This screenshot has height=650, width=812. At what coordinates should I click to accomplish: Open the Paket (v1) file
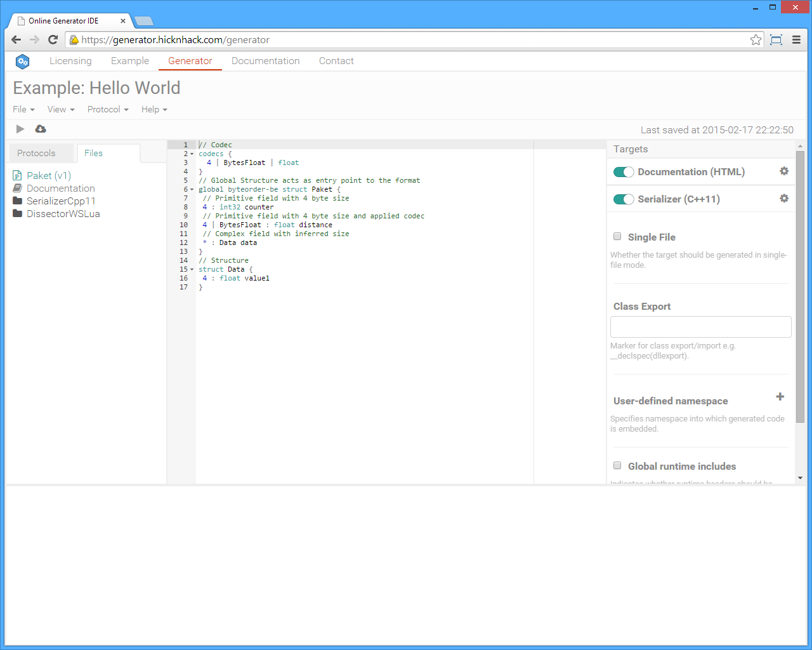(x=48, y=175)
